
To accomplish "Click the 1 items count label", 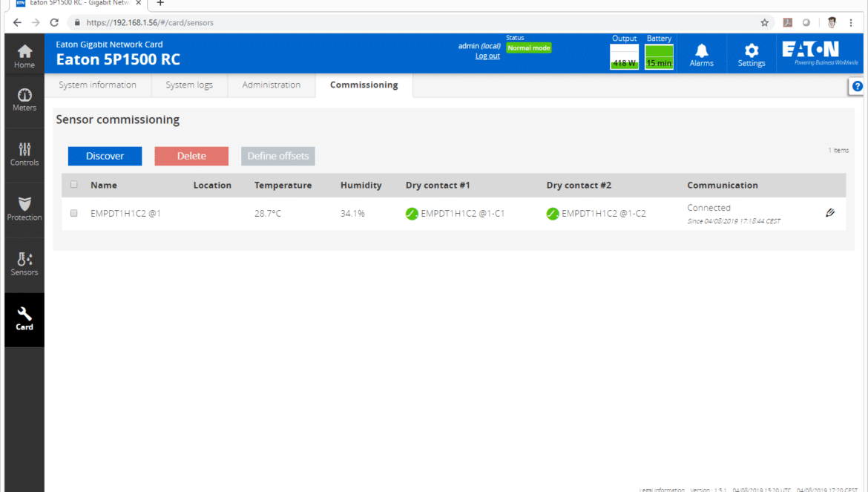I will [838, 151].
